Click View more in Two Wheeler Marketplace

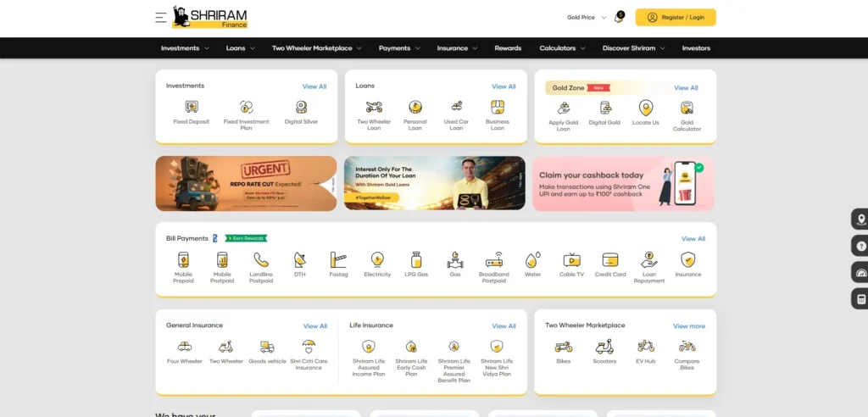coord(689,326)
